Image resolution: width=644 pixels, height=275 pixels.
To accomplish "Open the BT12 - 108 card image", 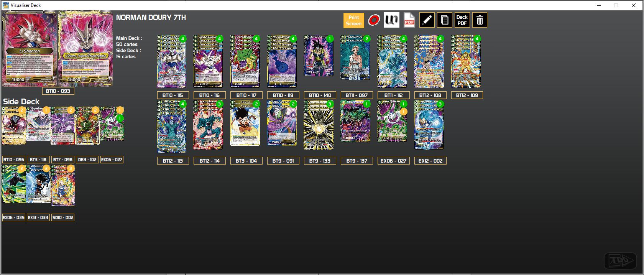I will click(x=429, y=61).
